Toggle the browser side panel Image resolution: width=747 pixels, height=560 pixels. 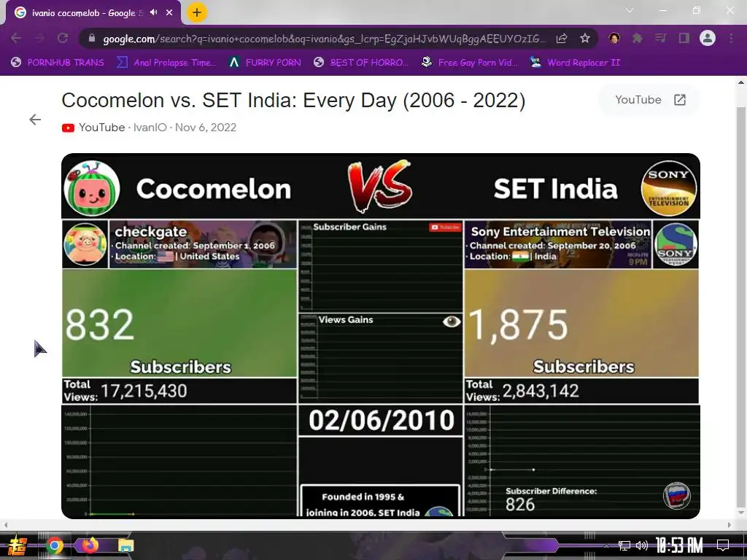coord(684,38)
